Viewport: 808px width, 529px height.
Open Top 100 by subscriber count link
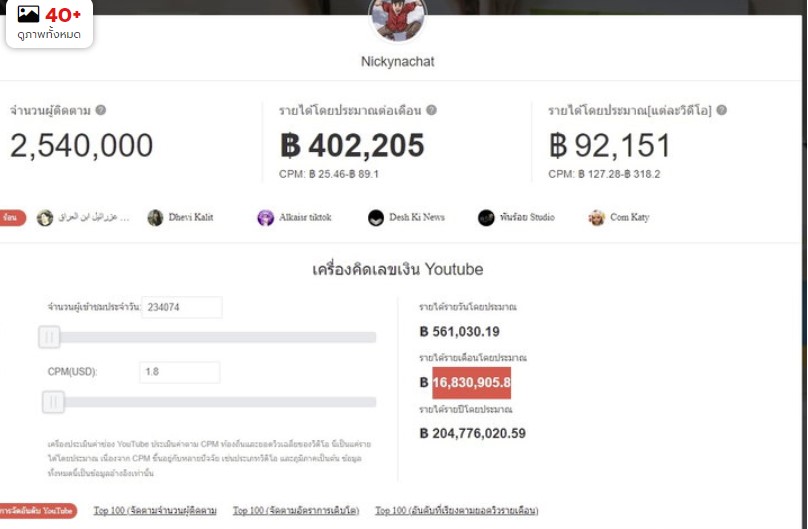[x=155, y=511]
